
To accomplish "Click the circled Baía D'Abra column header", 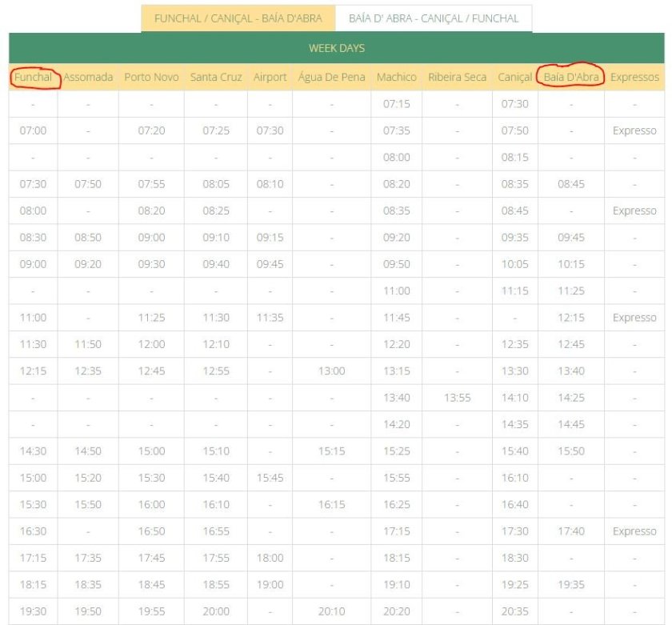I will coord(570,78).
